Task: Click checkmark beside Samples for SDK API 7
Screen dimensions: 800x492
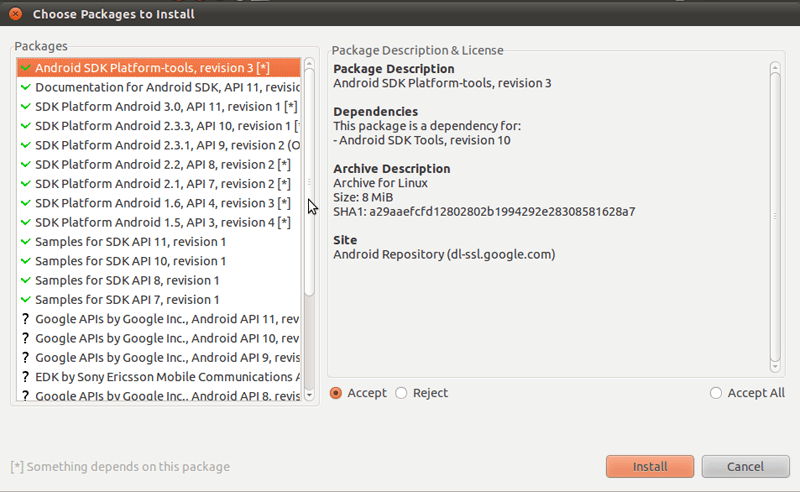Action: 26,300
